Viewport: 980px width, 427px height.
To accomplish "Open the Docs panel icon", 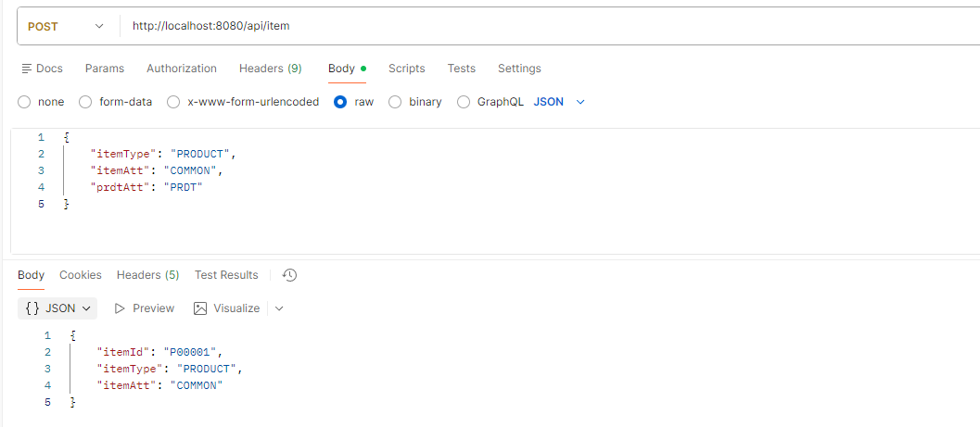I will (x=26, y=69).
